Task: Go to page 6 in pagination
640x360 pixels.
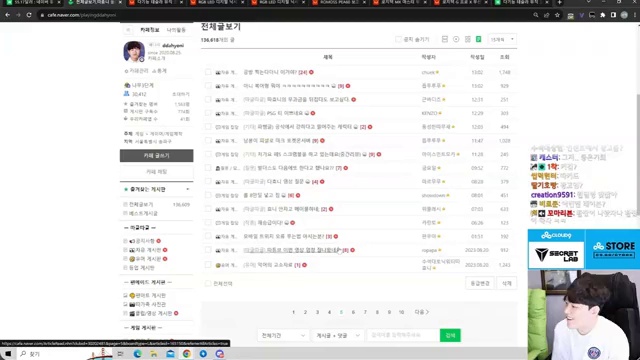Action: click(x=353, y=312)
